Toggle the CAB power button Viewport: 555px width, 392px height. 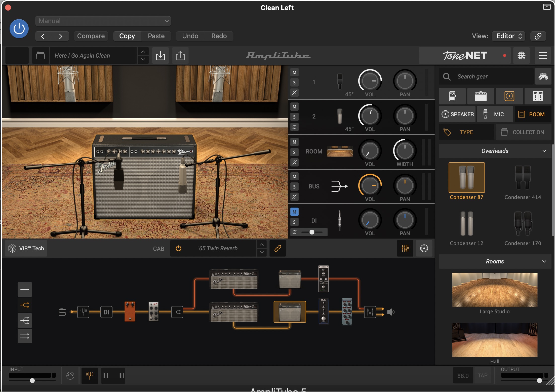coord(178,248)
